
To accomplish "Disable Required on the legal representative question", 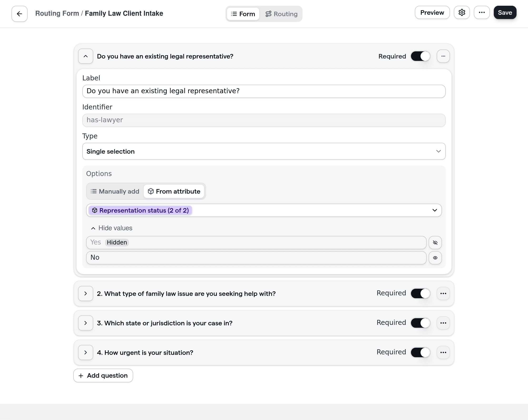I will tap(420, 56).
